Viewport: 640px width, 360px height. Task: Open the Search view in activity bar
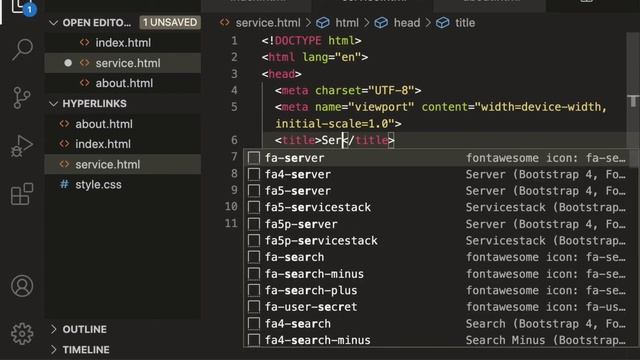[22, 49]
